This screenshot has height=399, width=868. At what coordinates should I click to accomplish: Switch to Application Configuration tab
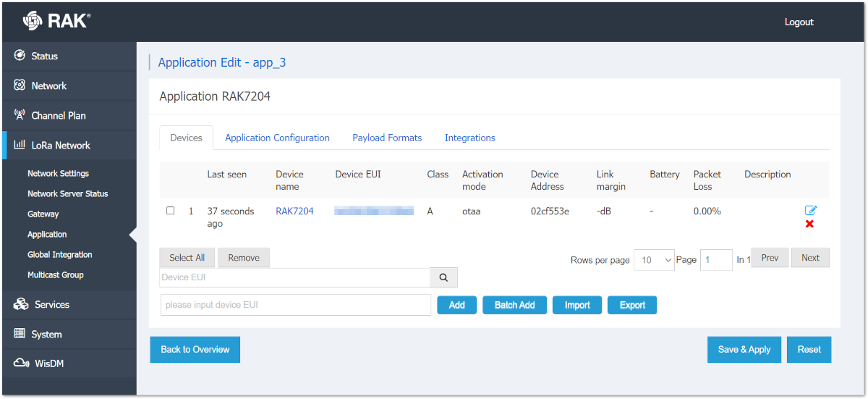[x=277, y=138]
